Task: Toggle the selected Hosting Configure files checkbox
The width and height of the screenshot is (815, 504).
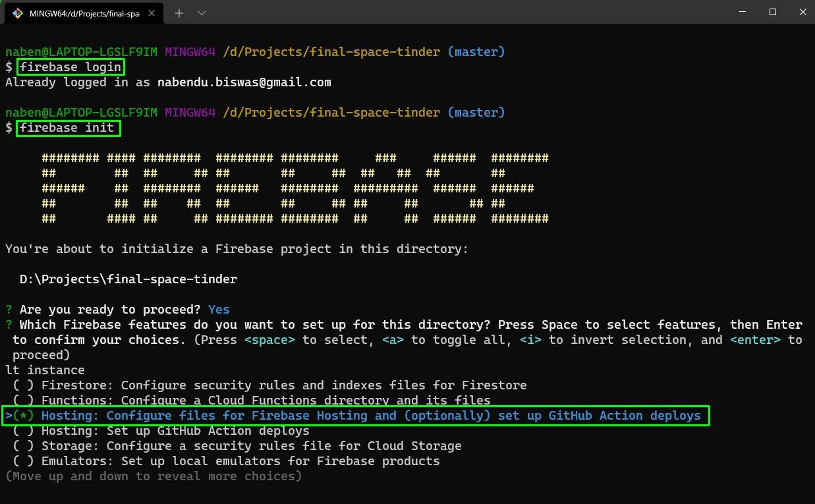Action: (23, 416)
